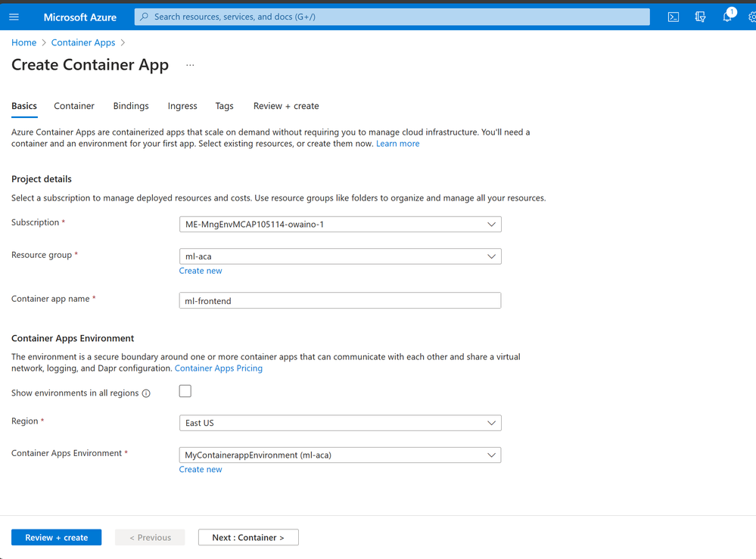Open the Tags tab
Viewport: 756px width, 559px height.
pos(224,106)
